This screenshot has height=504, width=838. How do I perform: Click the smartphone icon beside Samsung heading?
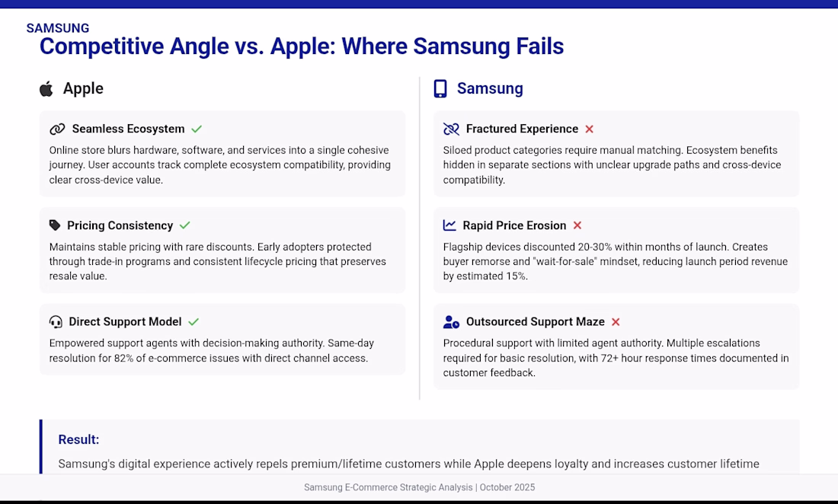440,89
